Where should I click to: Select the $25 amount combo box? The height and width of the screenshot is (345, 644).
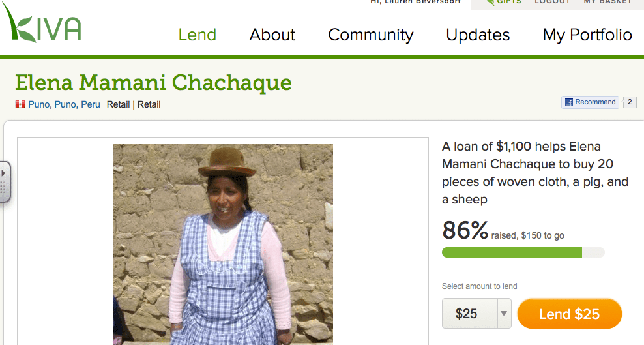pos(476,314)
